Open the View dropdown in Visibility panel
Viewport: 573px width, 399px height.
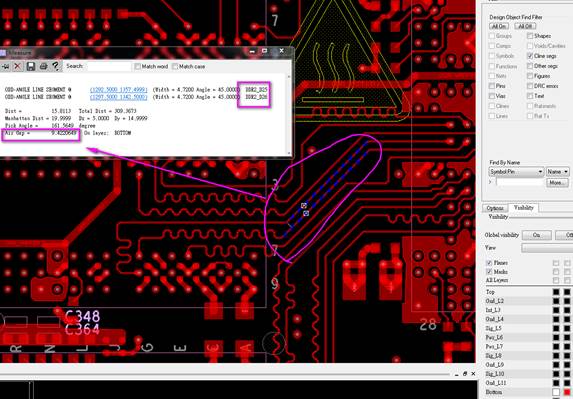click(547, 248)
